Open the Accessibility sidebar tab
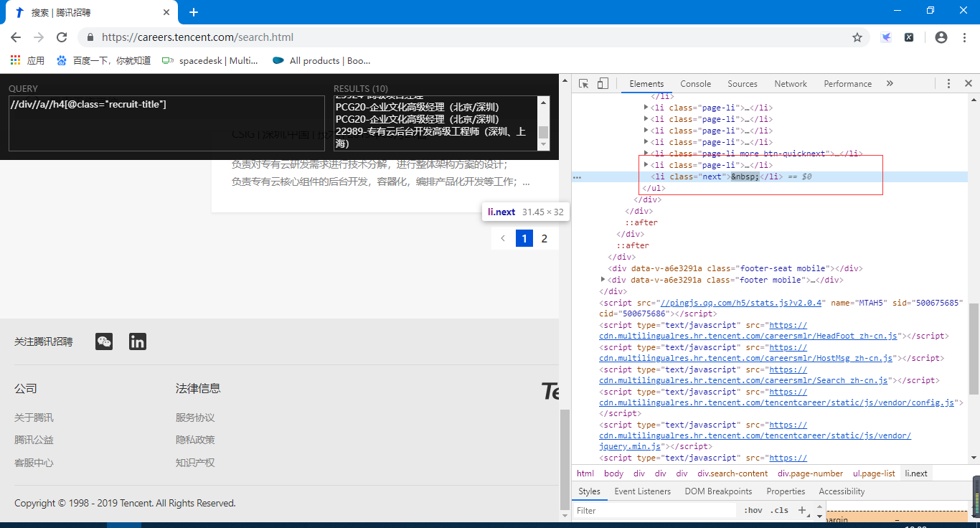This screenshot has width=980, height=528. (x=842, y=491)
